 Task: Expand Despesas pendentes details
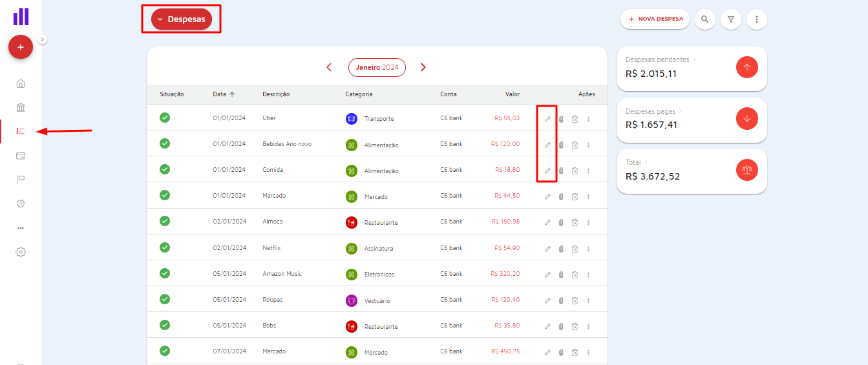pos(695,59)
